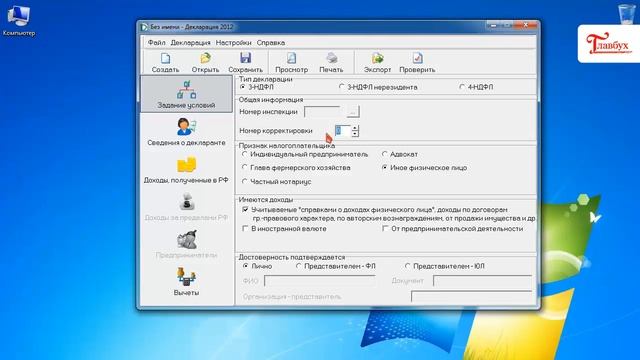640x360 pixels.
Task: Close the Декларация 2012 window
Action: pos(525,25)
